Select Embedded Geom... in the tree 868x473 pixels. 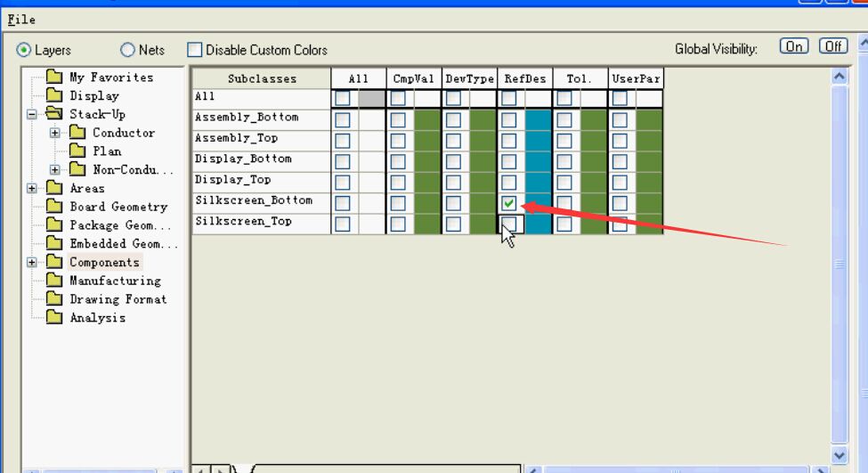point(124,244)
